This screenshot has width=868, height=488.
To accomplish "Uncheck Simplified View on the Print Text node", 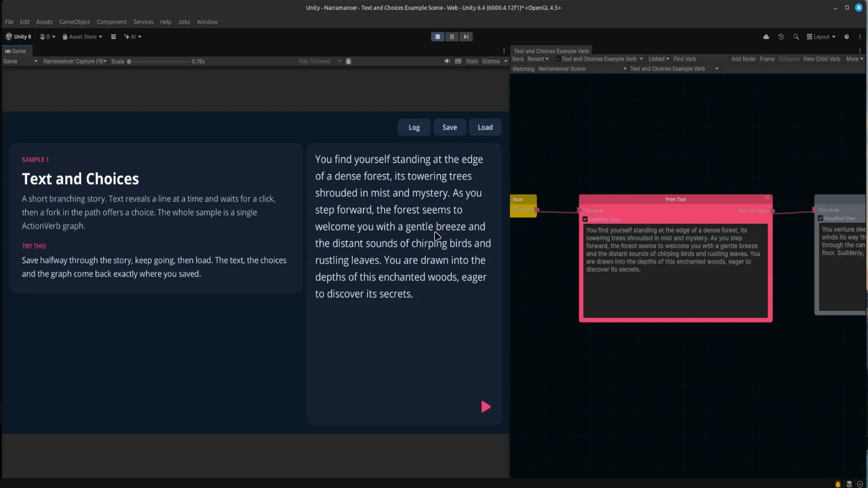I will click(x=585, y=219).
